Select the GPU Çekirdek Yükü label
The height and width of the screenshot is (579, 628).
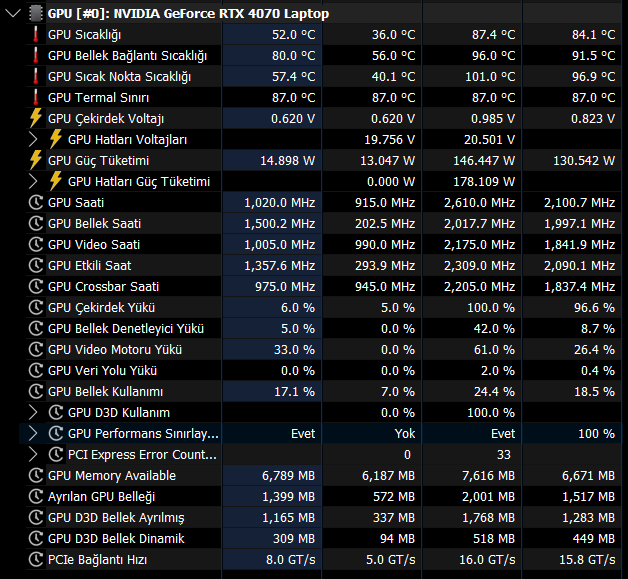(x=101, y=308)
